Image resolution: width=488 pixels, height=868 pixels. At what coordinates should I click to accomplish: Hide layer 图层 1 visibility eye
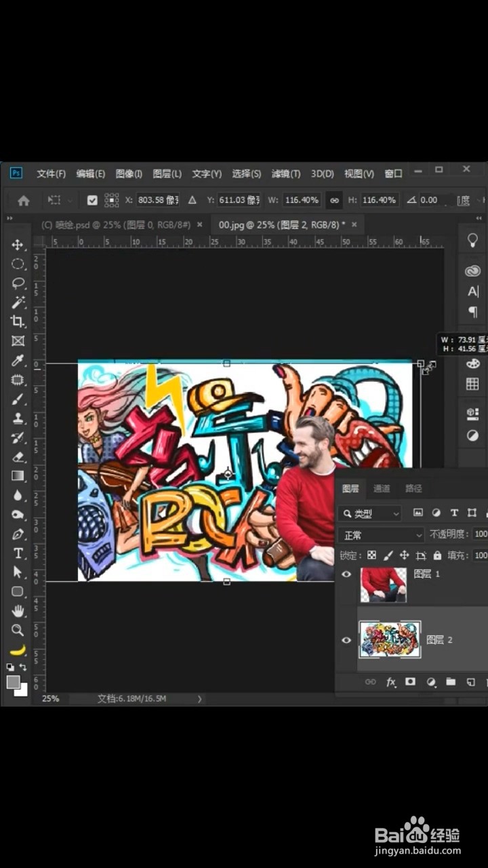click(x=346, y=574)
